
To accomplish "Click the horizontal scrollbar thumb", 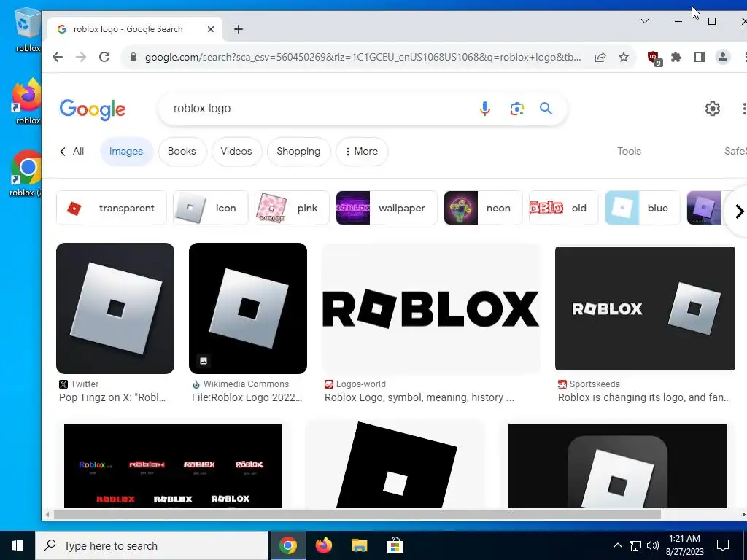I will (x=357, y=514).
